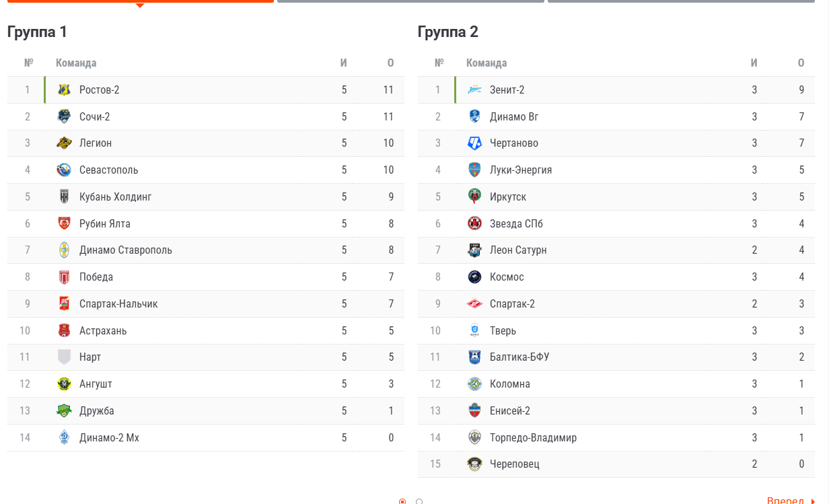Click the Торпедо-Владимир table row
829x504 pixels.
click(x=616, y=437)
